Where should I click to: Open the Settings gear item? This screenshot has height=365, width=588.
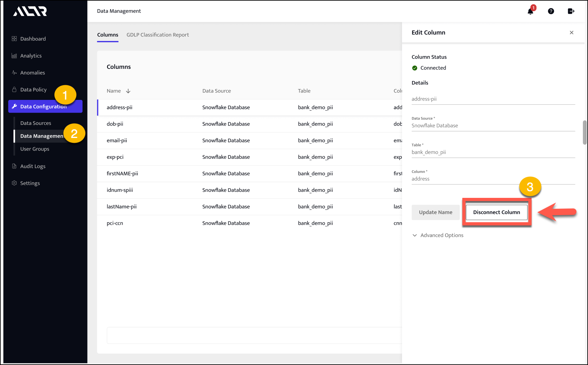tap(30, 183)
